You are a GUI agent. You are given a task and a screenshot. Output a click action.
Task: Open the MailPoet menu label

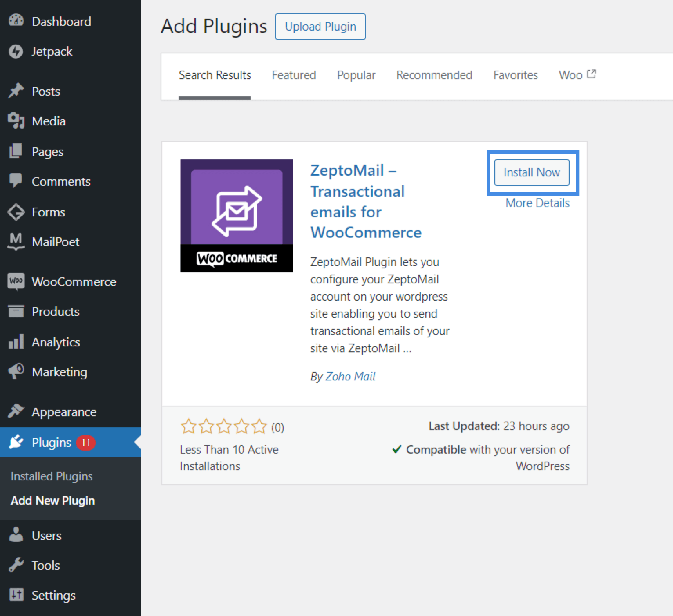point(56,242)
